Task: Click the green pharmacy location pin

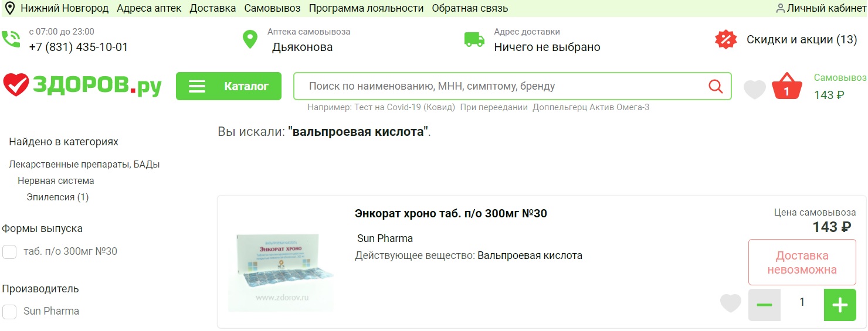Action: coord(250,40)
